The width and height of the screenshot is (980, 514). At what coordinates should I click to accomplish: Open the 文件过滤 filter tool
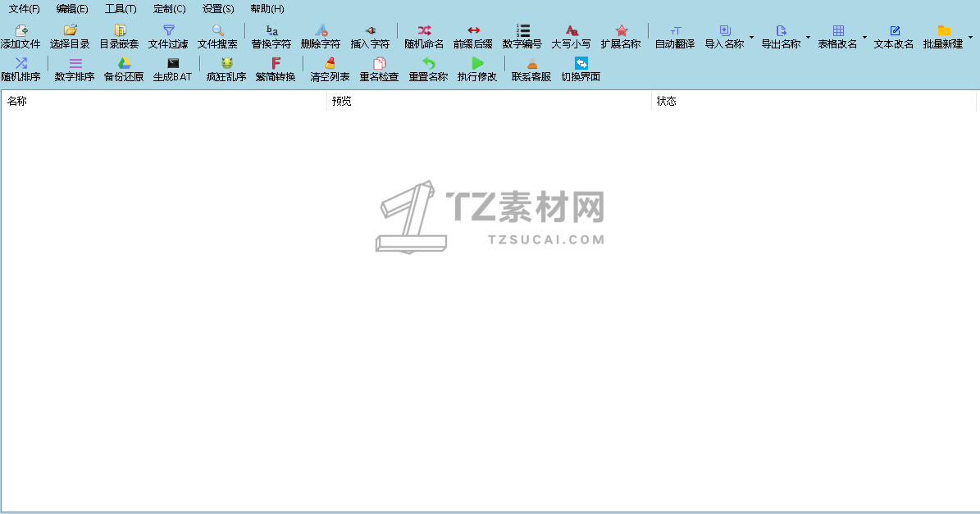(168, 37)
